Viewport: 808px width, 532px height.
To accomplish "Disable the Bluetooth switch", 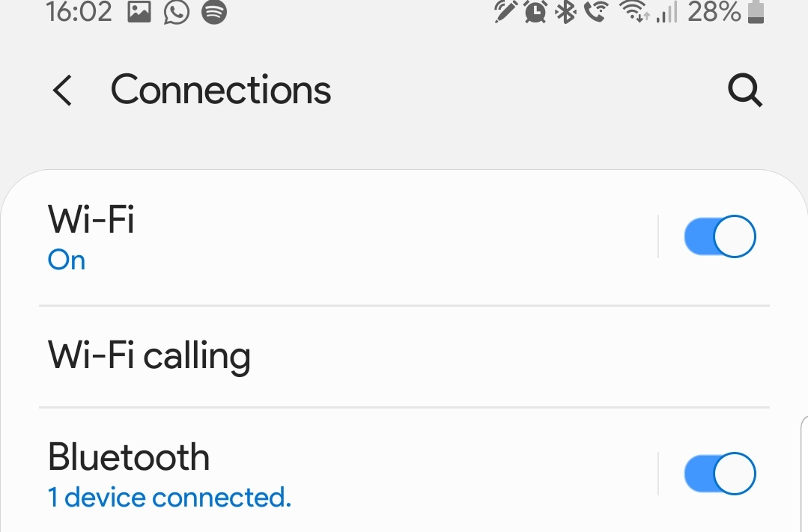I will coord(720,474).
